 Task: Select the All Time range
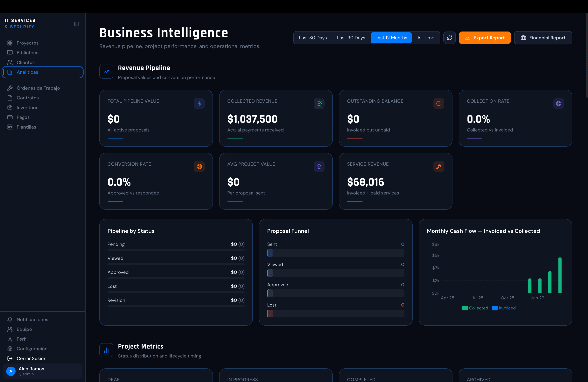coord(425,38)
